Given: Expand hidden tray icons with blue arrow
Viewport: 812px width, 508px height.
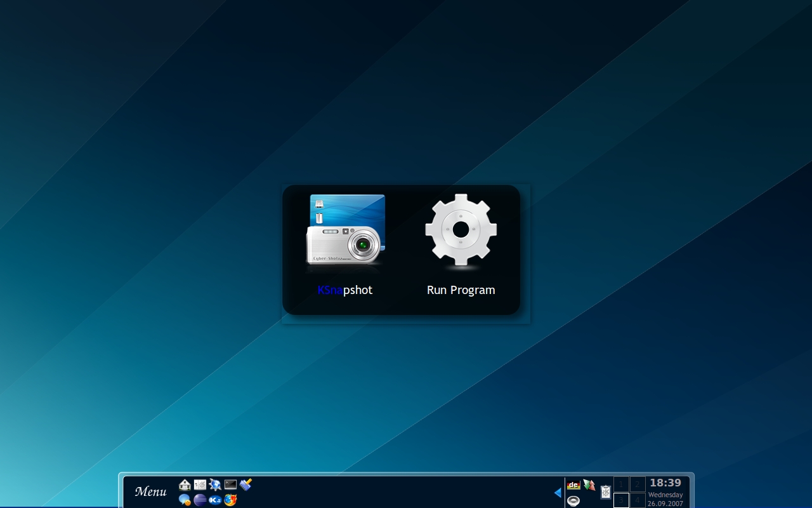Looking at the screenshot, I should click(x=558, y=493).
